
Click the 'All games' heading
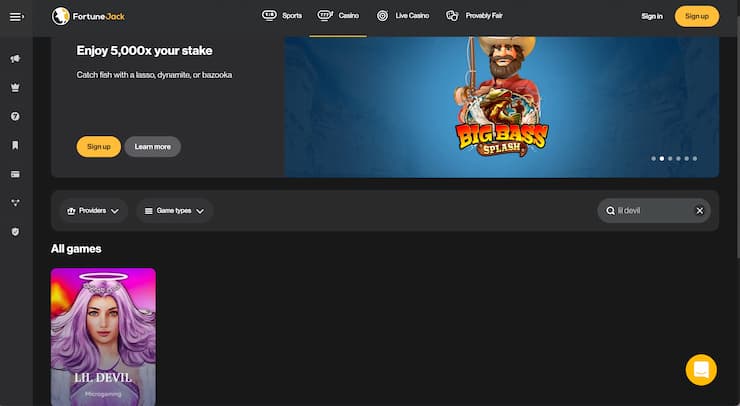[x=76, y=249]
